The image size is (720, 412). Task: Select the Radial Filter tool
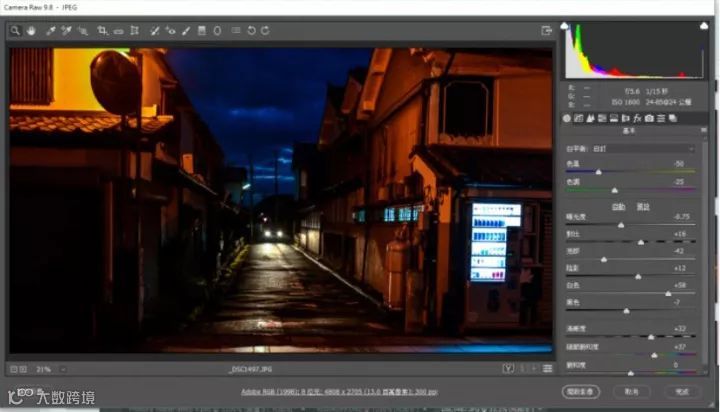[217, 31]
